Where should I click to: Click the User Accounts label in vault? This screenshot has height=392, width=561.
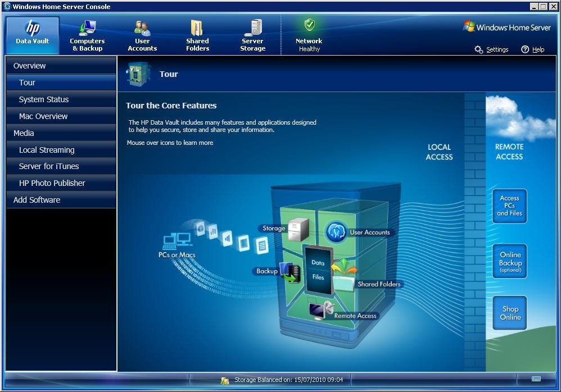[369, 233]
